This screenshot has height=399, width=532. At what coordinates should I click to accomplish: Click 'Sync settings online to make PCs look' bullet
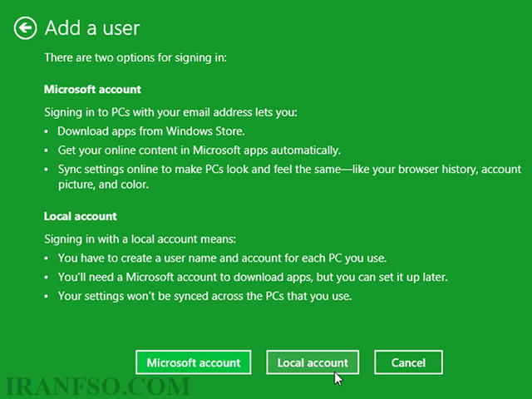(x=289, y=170)
